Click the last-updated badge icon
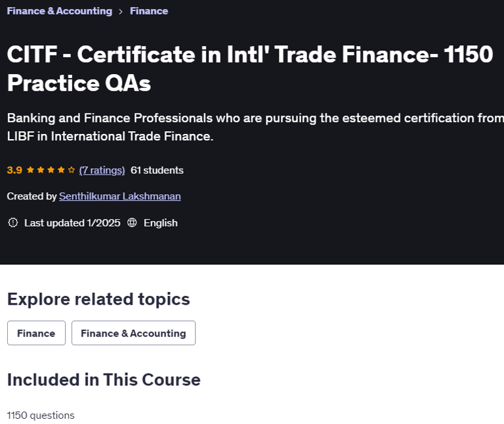The image size is (504, 424). tap(13, 223)
